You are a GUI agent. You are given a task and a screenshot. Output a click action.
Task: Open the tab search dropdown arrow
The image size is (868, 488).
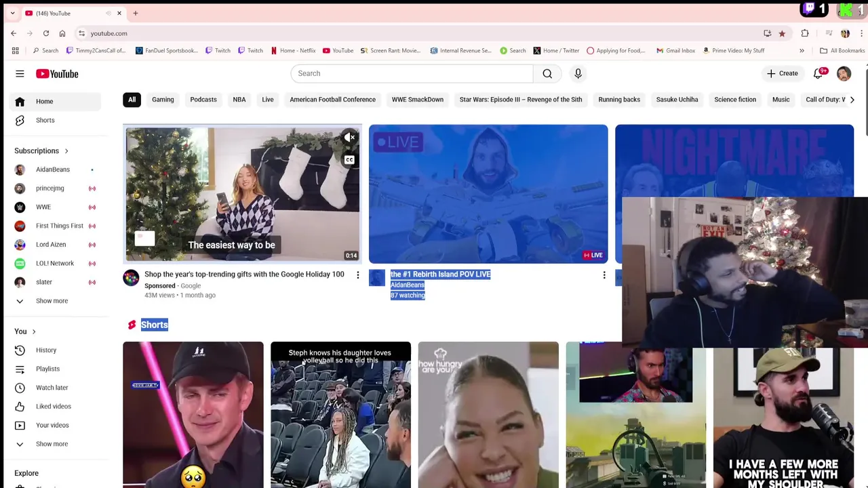[12, 13]
